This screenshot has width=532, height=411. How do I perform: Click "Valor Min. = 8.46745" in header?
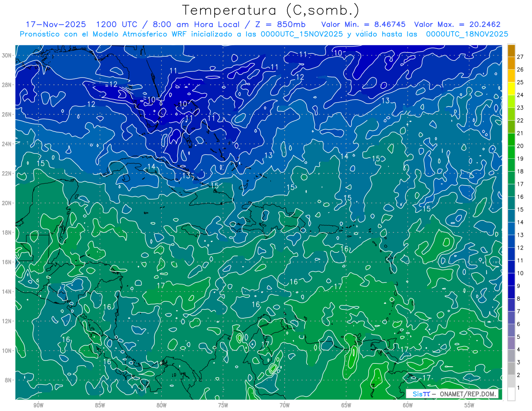[x=364, y=24]
